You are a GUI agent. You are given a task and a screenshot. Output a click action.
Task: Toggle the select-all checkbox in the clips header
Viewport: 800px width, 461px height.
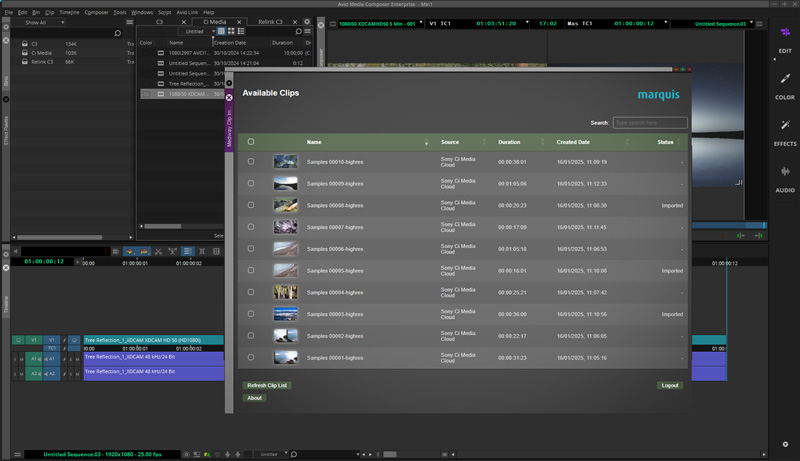point(251,142)
